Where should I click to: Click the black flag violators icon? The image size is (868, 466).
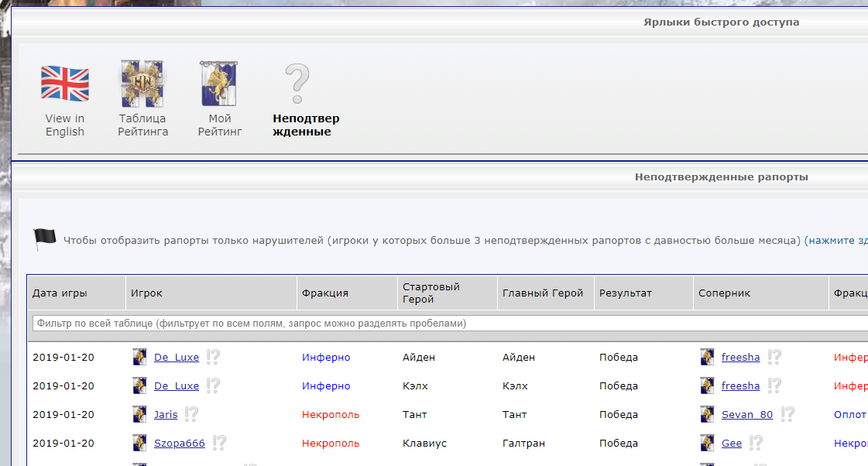(x=44, y=239)
